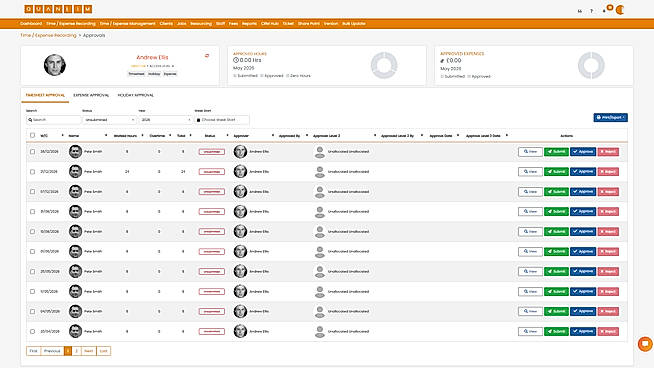Click Unsubmitted badge in 24-hours row
Screen dimensions: 654x368
(x=211, y=171)
